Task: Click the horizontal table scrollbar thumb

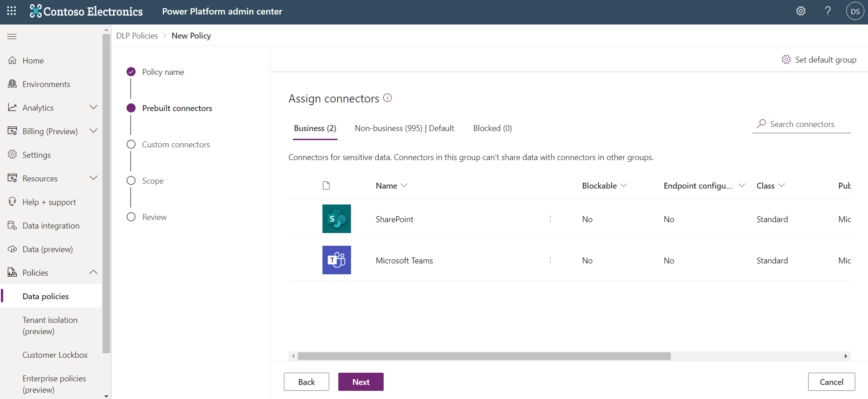Action: [484, 356]
